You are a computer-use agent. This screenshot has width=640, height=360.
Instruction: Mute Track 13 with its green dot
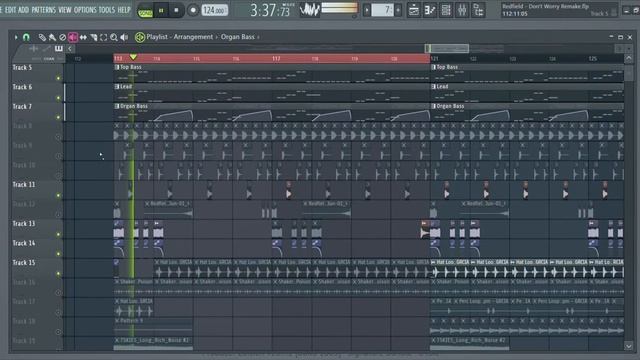(58, 235)
